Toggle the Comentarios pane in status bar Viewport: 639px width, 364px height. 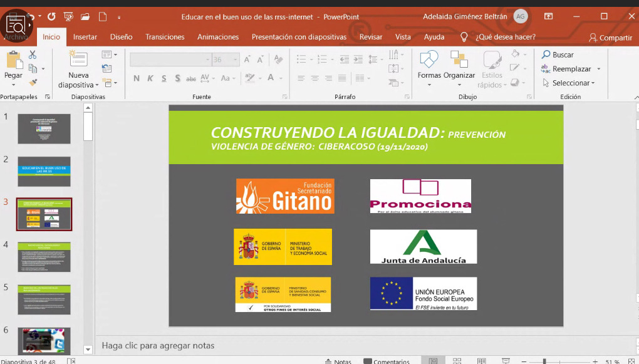tap(387, 361)
